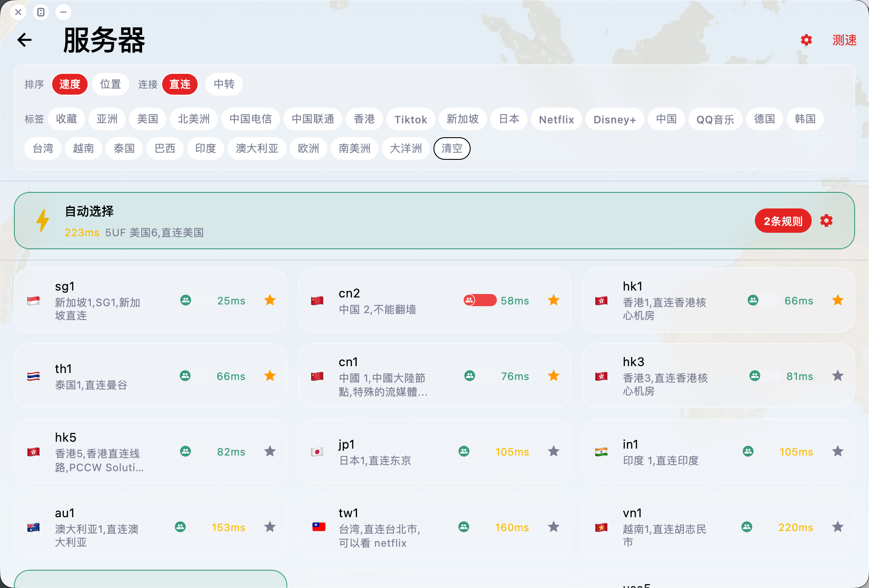869x588 pixels.
Task: Click users icon on cn1 server
Action: point(469,376)
